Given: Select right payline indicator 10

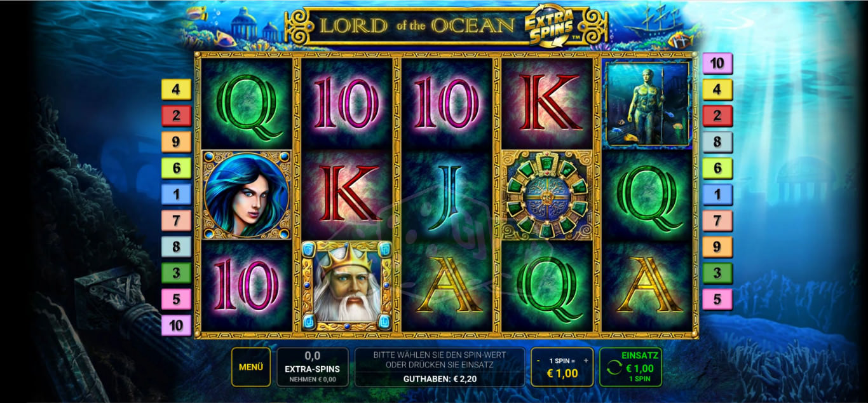Looking at the screenshot, I should 717,64.
